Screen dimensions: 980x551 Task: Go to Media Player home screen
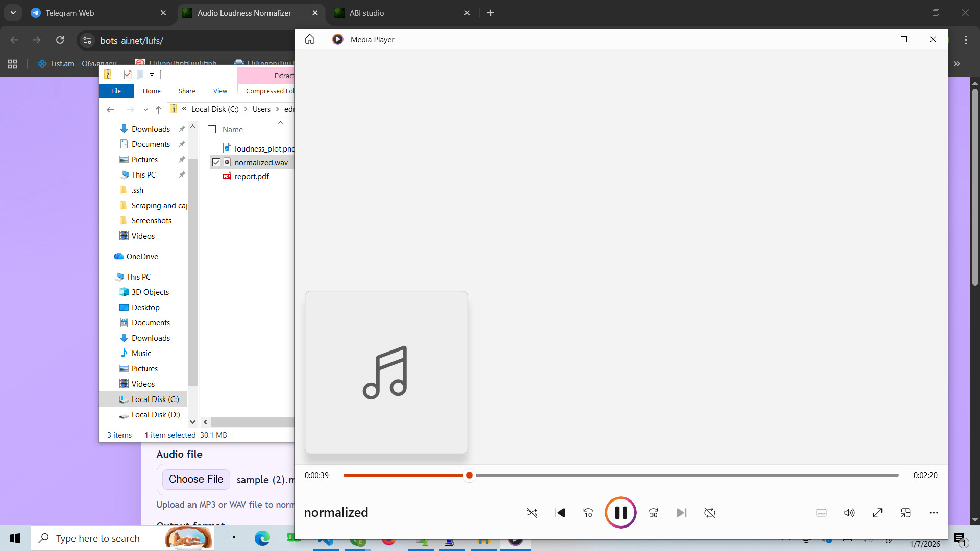310,39
